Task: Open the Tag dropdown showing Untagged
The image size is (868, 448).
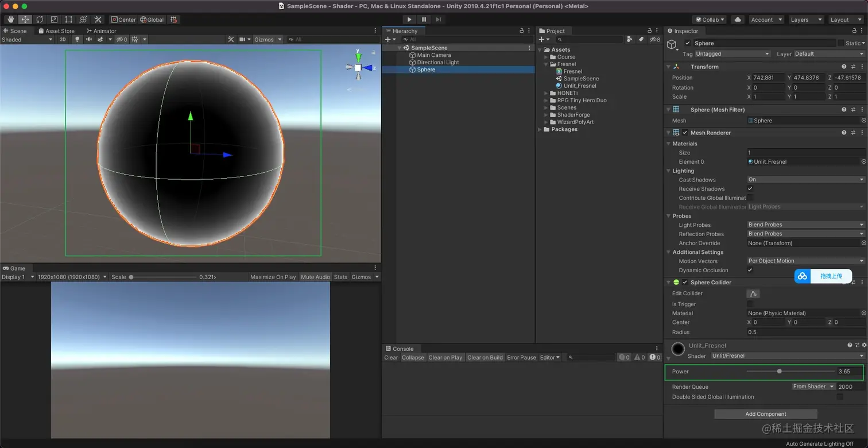Action: coord(733,54)
